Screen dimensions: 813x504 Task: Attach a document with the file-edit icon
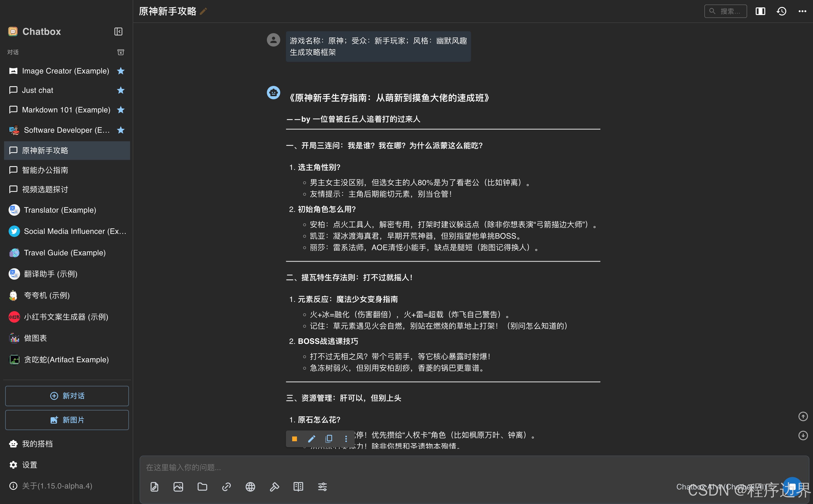[x=154, y=487]
